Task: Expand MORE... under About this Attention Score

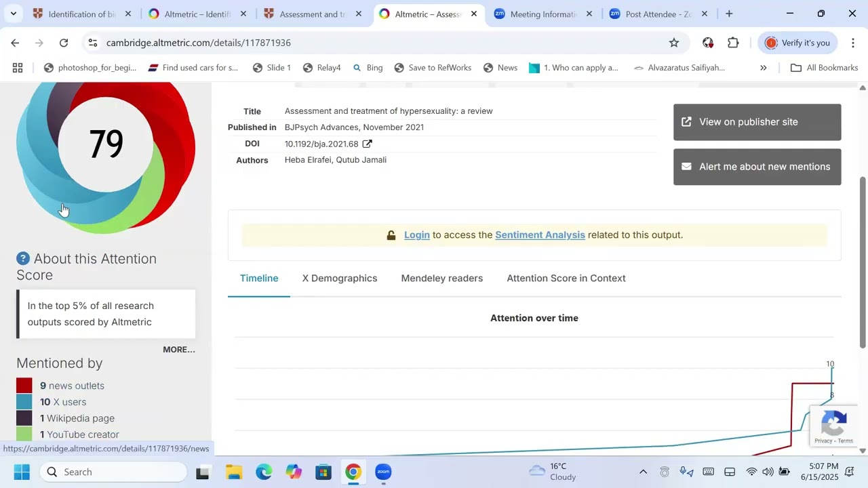Action: 179,350
